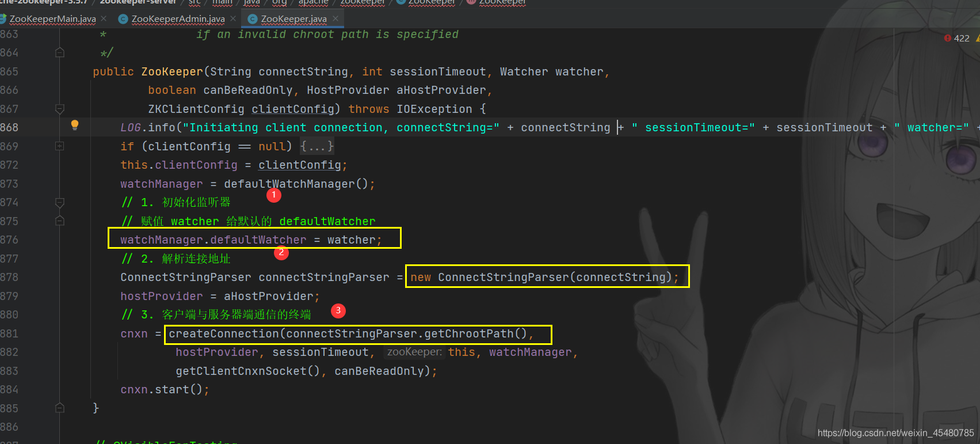Close the ZooKeeperAdmin.java tab

233,18
